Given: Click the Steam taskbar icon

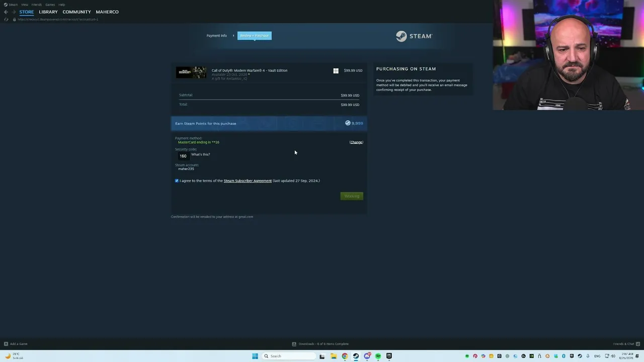Looking at the screenshot, I should pos(356,356).
